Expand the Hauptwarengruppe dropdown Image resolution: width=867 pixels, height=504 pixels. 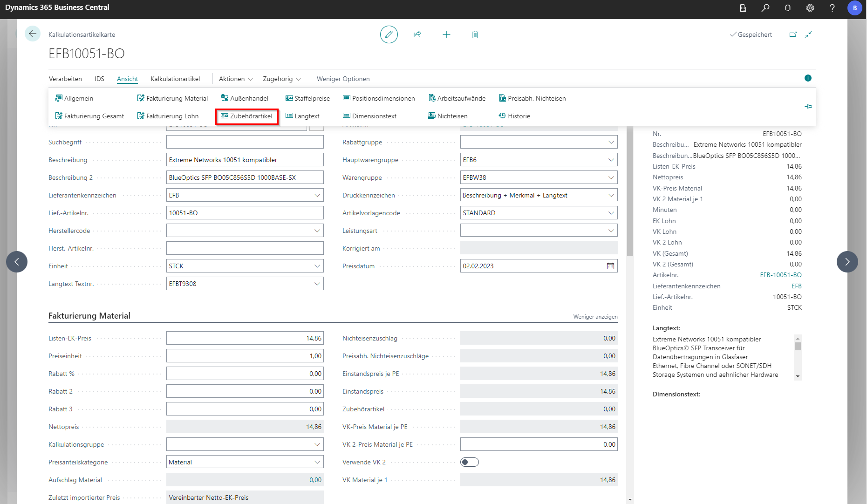point(611,160)
